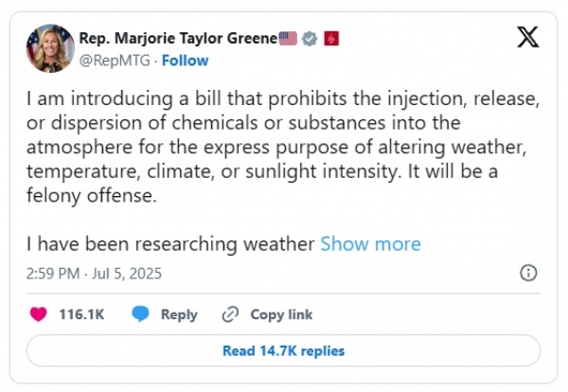The height and width of the screenshot is (392, 568).
Task: Click the chain copy link icon
Action: [x=230, y=314]
